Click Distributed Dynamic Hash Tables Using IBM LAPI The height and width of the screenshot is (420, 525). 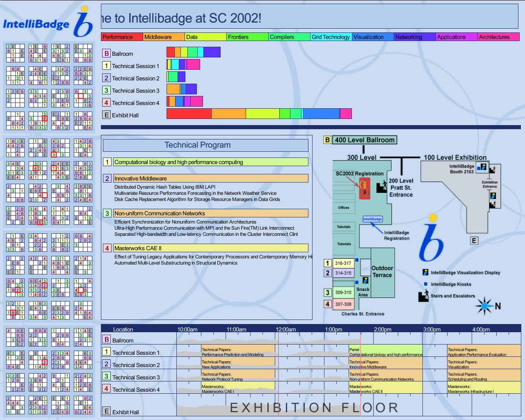pos(165,187)
